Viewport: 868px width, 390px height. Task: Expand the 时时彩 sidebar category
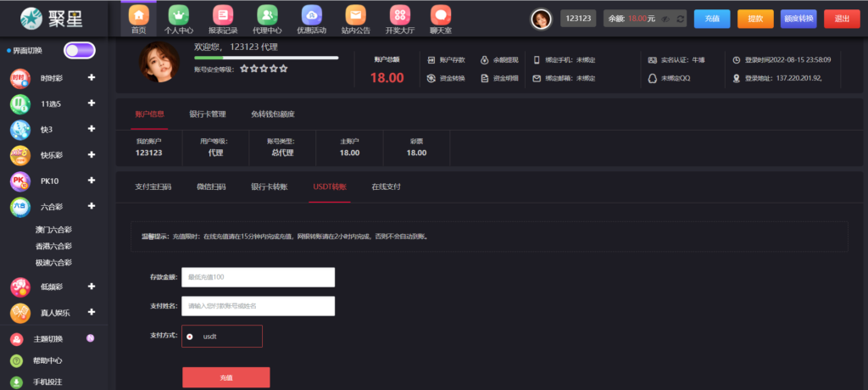[x=91, y=78]
